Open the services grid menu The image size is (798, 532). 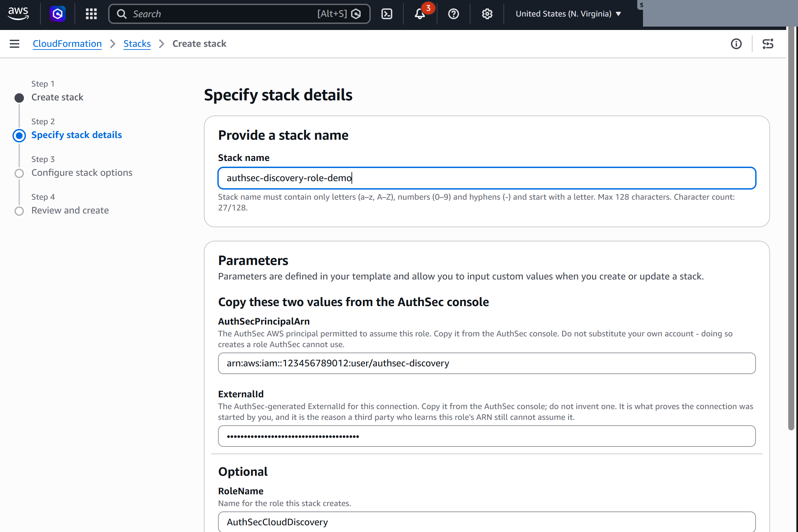[x=91, y=13]
